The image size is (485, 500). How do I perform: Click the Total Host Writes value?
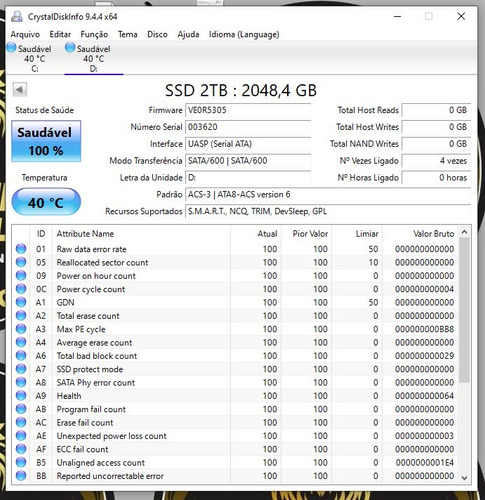click(436, 127)
